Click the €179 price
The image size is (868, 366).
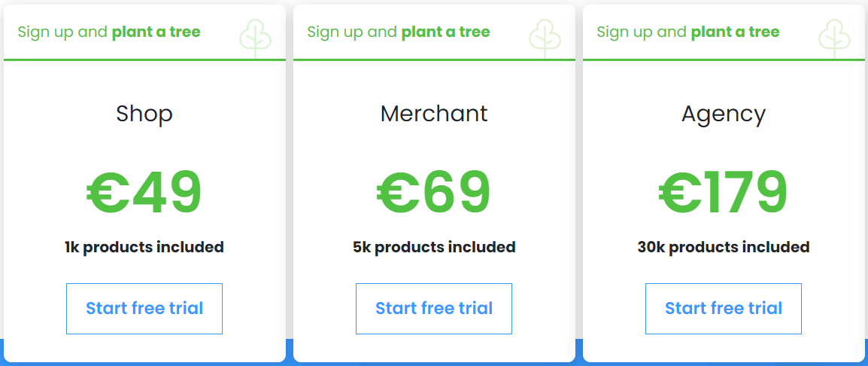[x=723, y=193]
